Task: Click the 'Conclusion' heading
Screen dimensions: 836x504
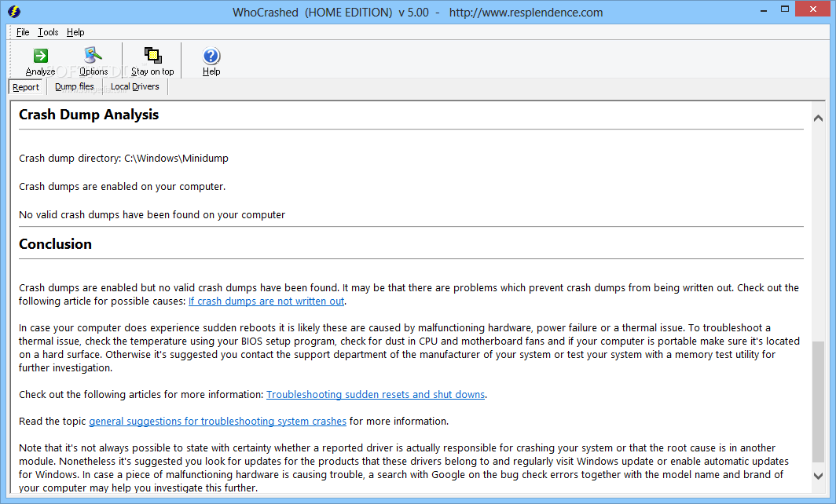Action: (x=56, y=244)
